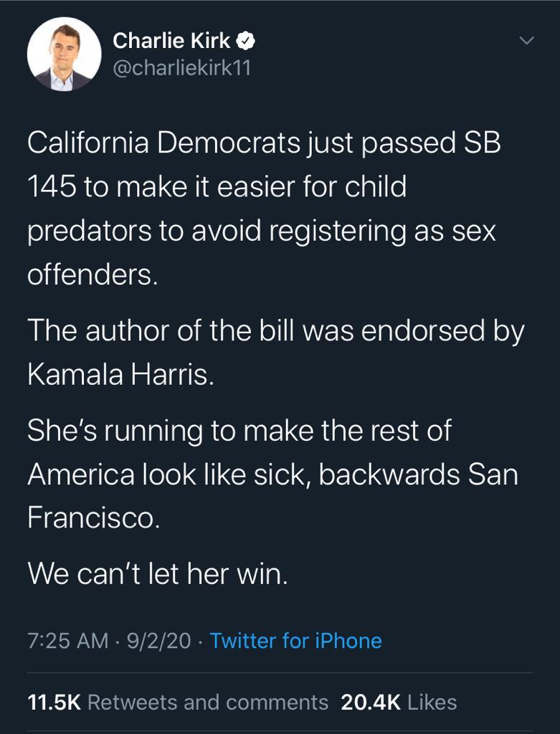The image size is (560, 734).
Task: Open the @charliekirk11 handle
Action: (182, 69)
